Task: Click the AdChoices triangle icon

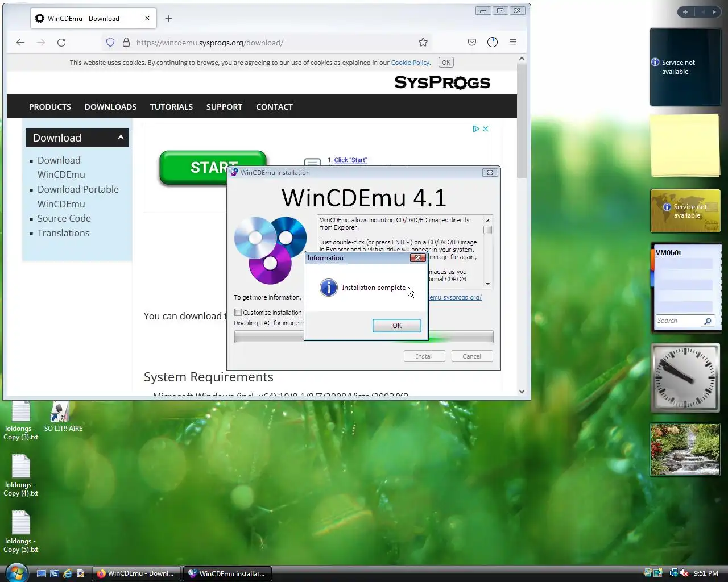Action: coord(476,129)
